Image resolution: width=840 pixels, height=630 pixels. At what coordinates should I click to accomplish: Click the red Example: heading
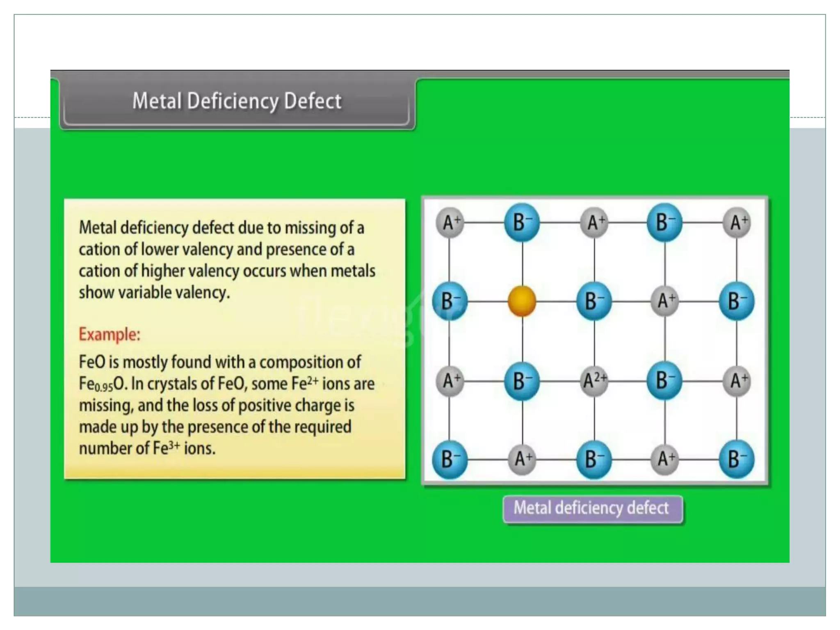click(x=110, y=334)
